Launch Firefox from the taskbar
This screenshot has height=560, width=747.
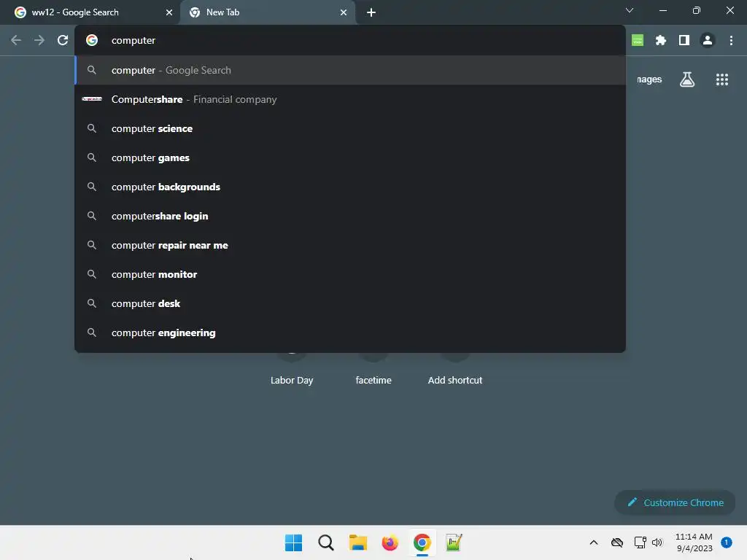point(390,542)
